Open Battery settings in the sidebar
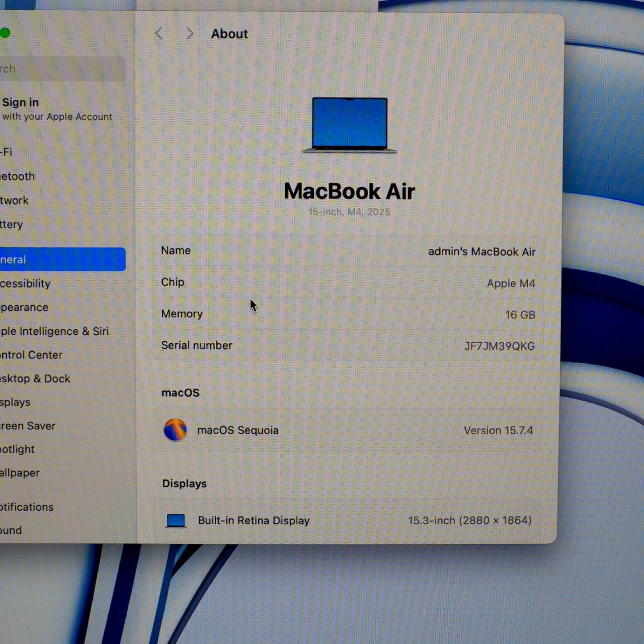644x644 pixels. 12,225
